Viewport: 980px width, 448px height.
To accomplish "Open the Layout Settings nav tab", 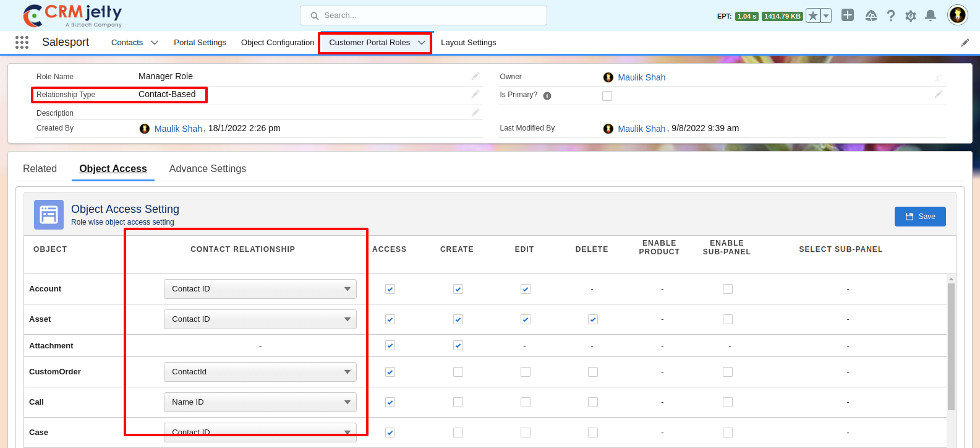I will [468, 43].
